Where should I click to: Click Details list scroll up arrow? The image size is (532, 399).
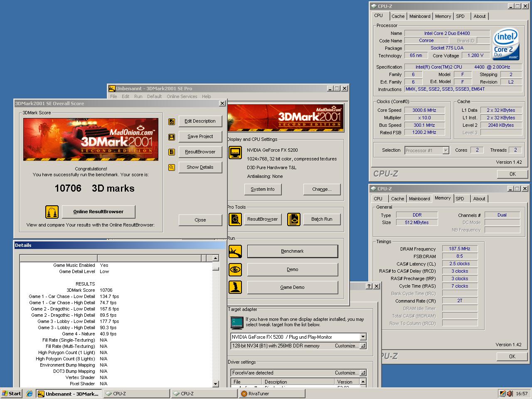tap(215, 258)
